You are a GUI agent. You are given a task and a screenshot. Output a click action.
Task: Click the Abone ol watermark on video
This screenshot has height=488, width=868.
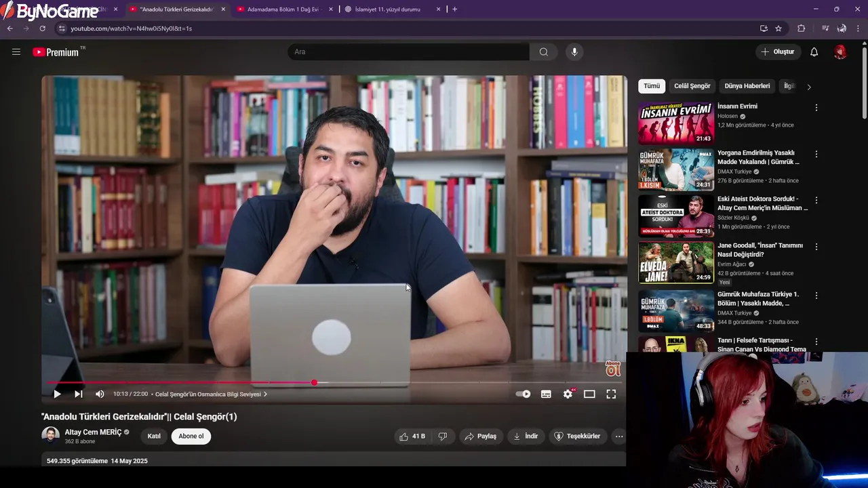(613, 368)
